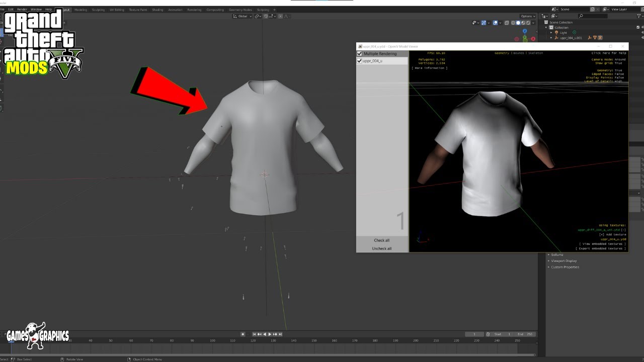Select material preview viewport shading
Image resolution: width=644 pixels, height=362 pixels.
523,23
